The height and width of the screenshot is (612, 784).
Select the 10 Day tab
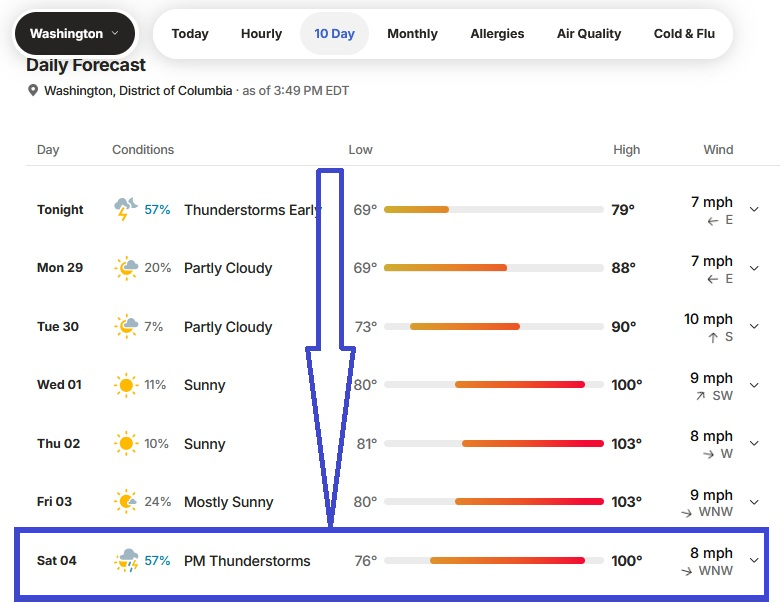point(334,34)
